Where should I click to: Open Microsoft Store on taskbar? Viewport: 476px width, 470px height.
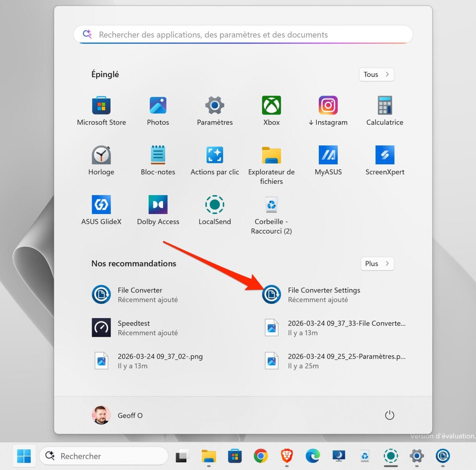click(234, 456)
